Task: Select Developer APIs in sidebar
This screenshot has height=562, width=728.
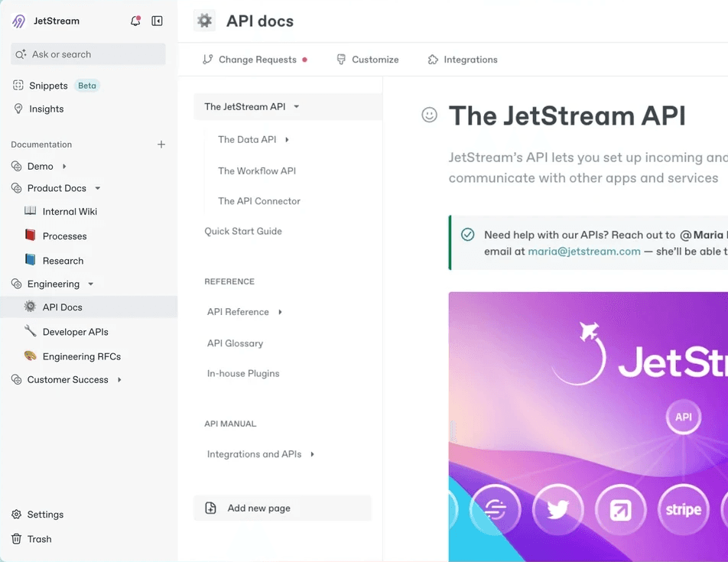Action: point(75,332)
